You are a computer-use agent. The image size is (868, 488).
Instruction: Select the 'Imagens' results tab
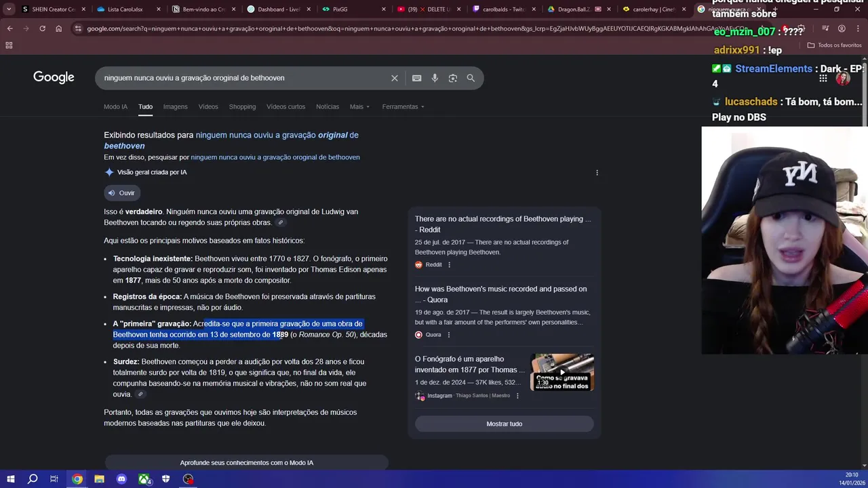coord(175,106)
